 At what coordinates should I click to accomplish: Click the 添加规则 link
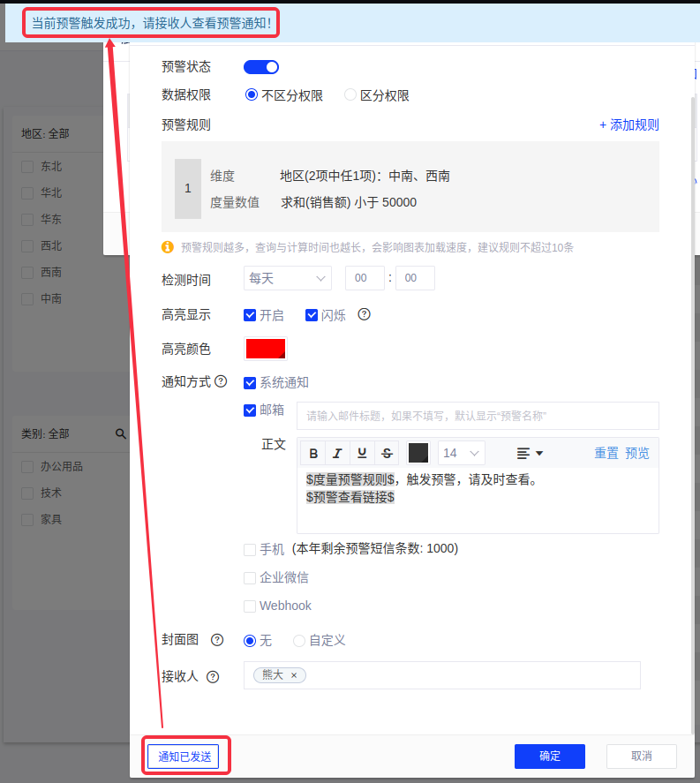point(628,125)
